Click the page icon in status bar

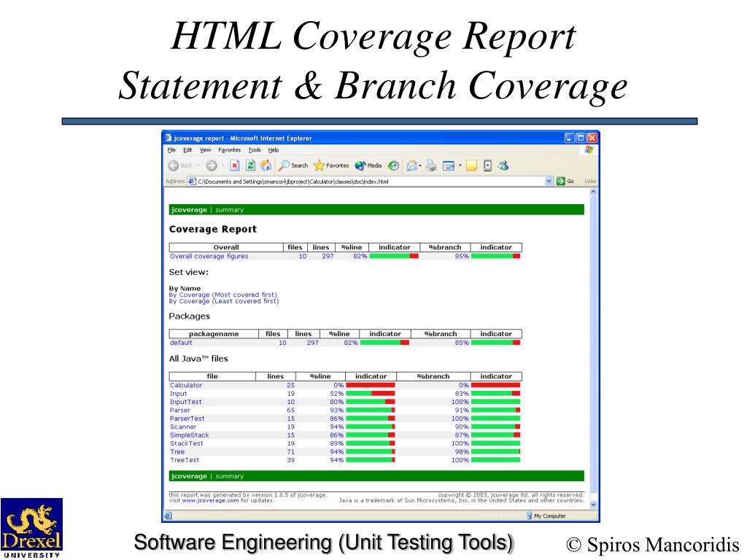click(168, 516)
